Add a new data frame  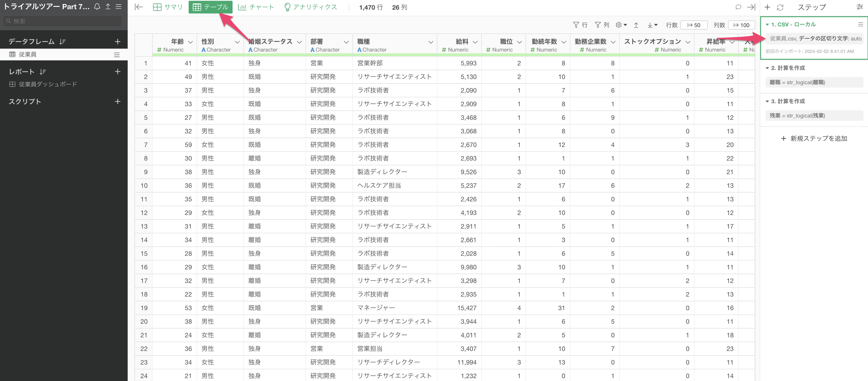point(118,41)
